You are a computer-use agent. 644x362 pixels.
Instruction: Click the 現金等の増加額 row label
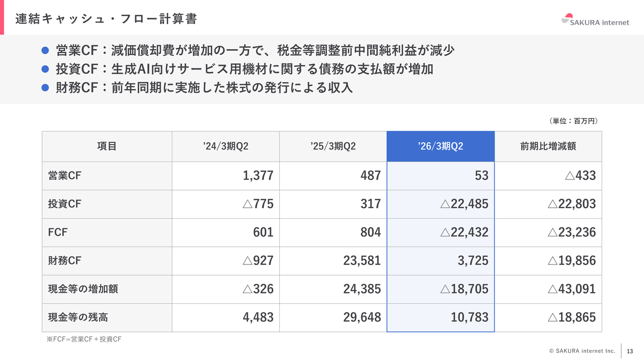83,289
